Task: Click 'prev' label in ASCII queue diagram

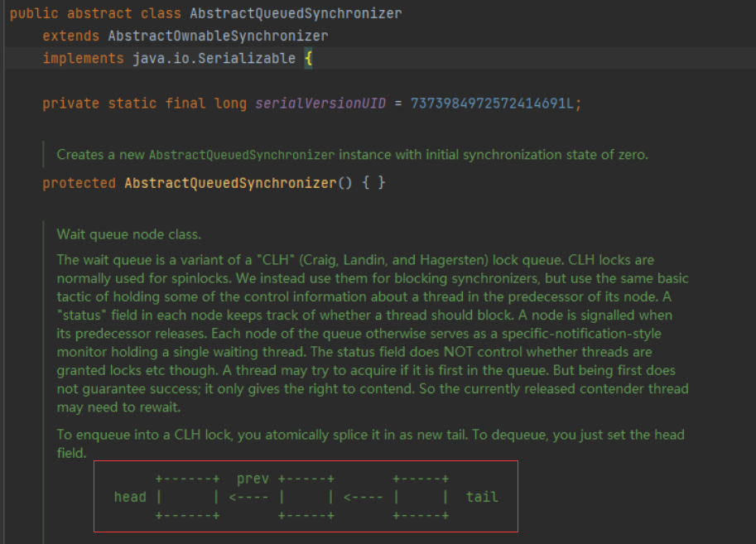Action: pos(253,479)
